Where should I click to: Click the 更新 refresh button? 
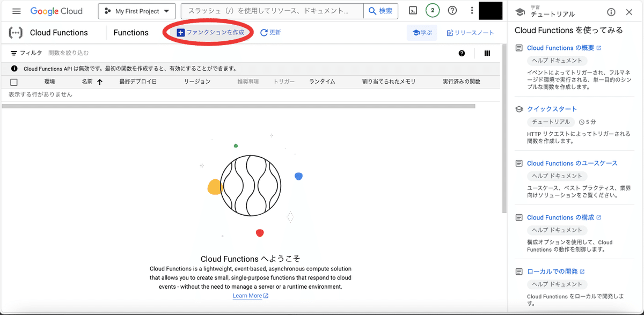click(x=270, y=33)
